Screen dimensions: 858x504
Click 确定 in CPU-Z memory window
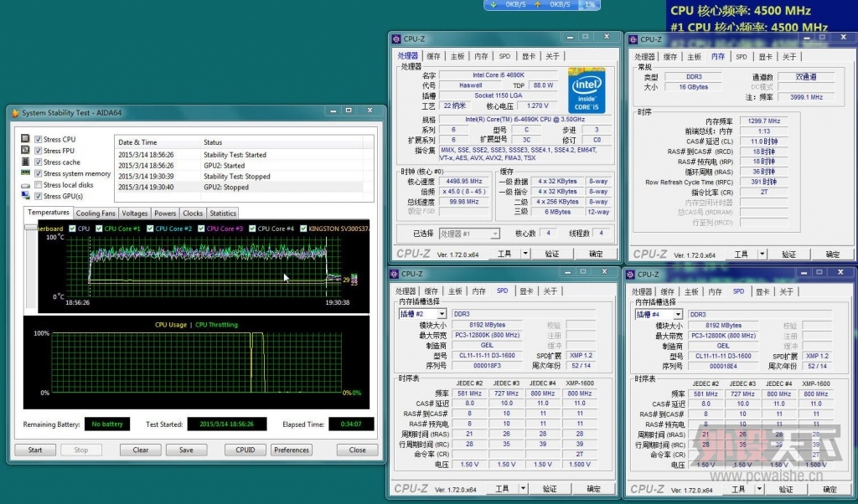point(833,255)
